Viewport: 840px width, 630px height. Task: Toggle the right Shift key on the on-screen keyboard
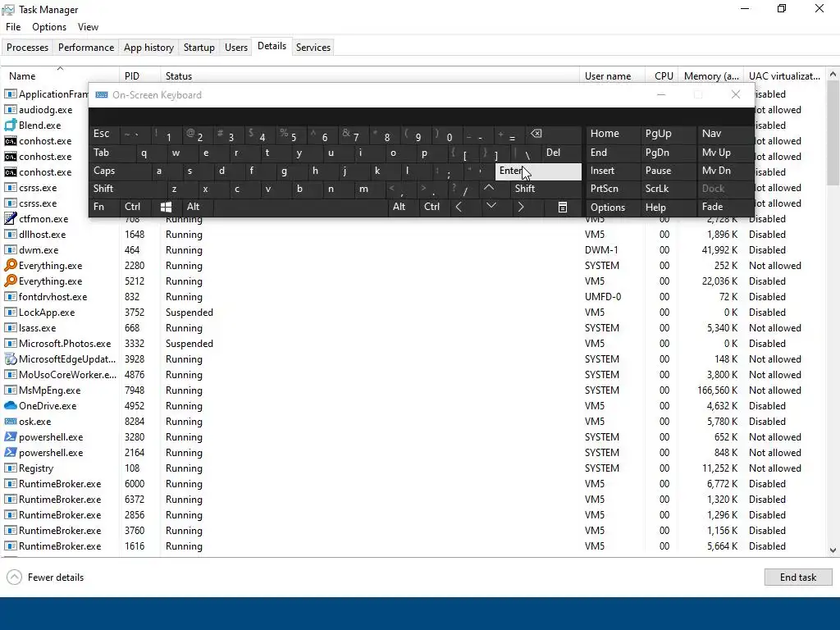546,189
